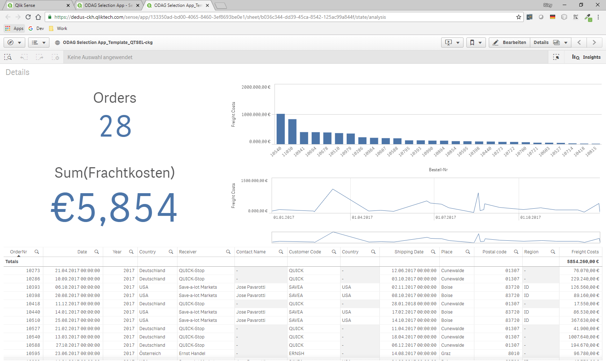Image resolution: width=606 pixels, height=364 pixels.
Task: Search the Customer Code column
Action: tap(334, 252)
